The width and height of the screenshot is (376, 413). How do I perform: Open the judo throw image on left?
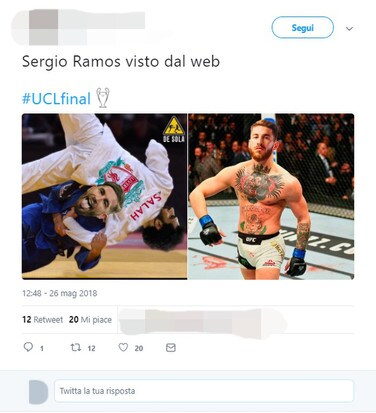[104, 196]
